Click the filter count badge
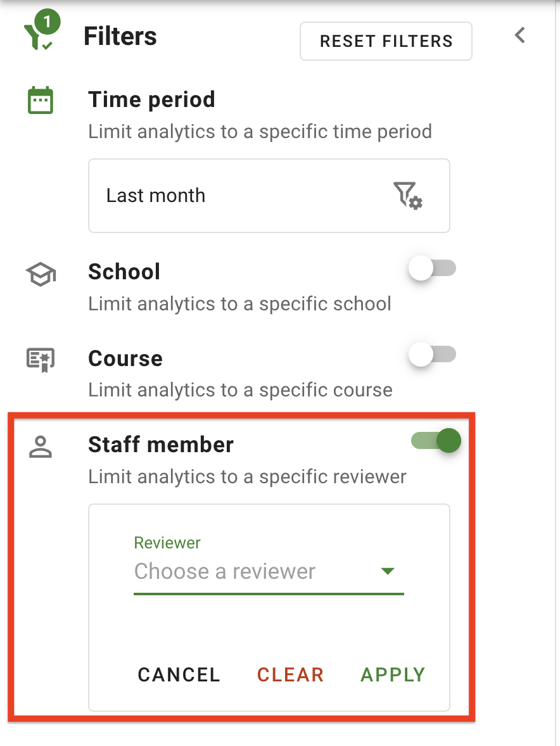Screen dimensions: 560x746 47,23
